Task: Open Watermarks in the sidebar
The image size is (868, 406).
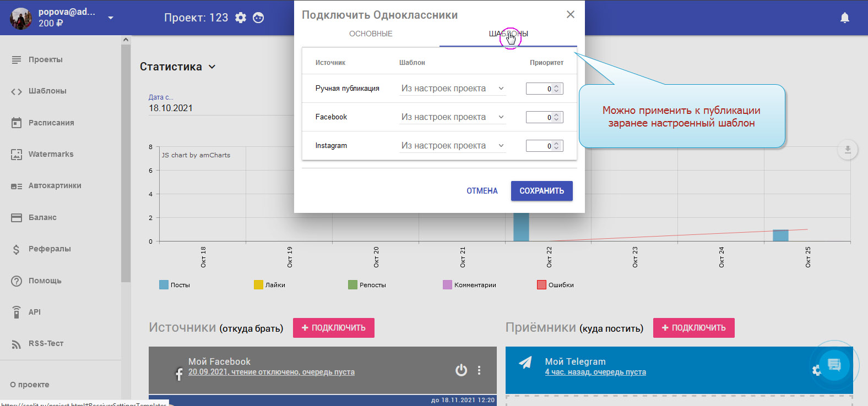Action: 51,154
